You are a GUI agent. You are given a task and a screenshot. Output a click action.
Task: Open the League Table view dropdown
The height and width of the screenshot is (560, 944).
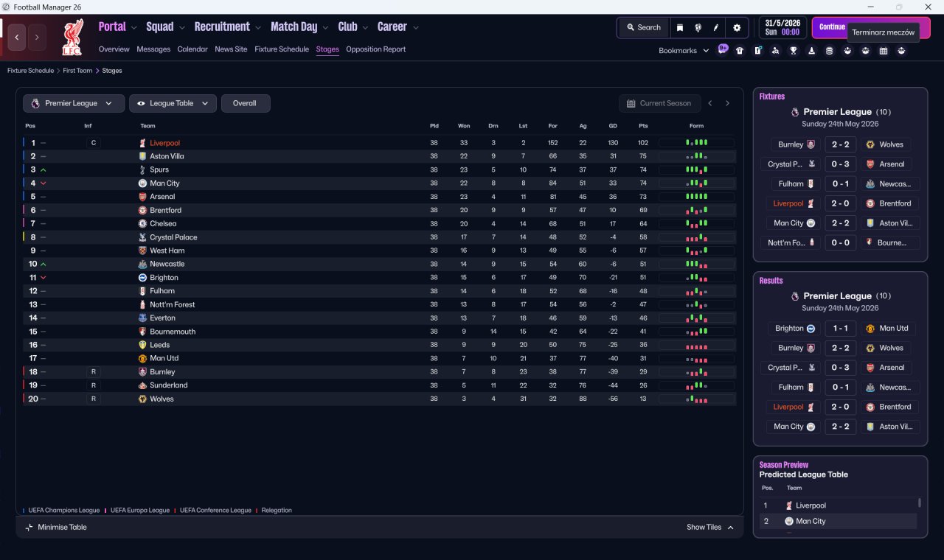173,103
